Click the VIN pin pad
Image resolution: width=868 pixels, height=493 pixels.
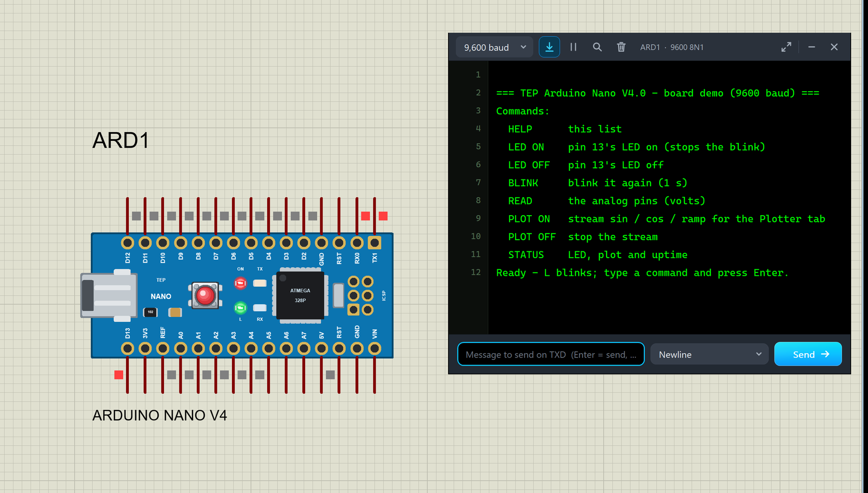pyautogui.click(x=375, y=348)
